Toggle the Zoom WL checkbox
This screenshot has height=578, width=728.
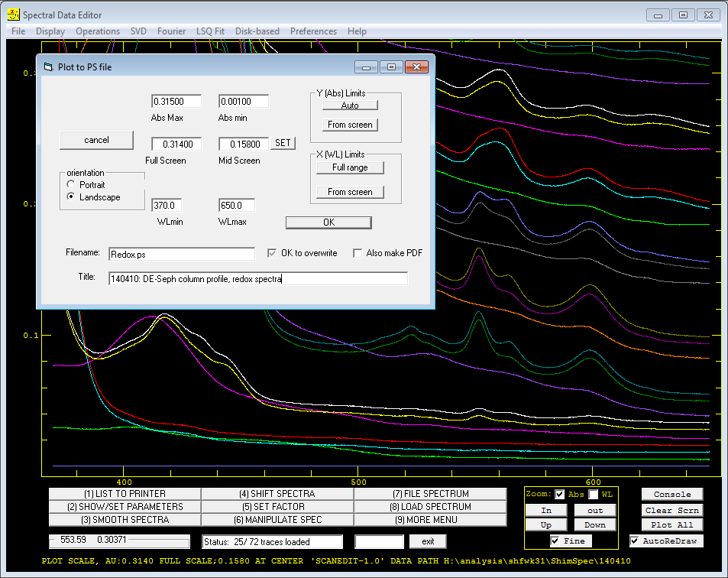(x=594, y=495)
